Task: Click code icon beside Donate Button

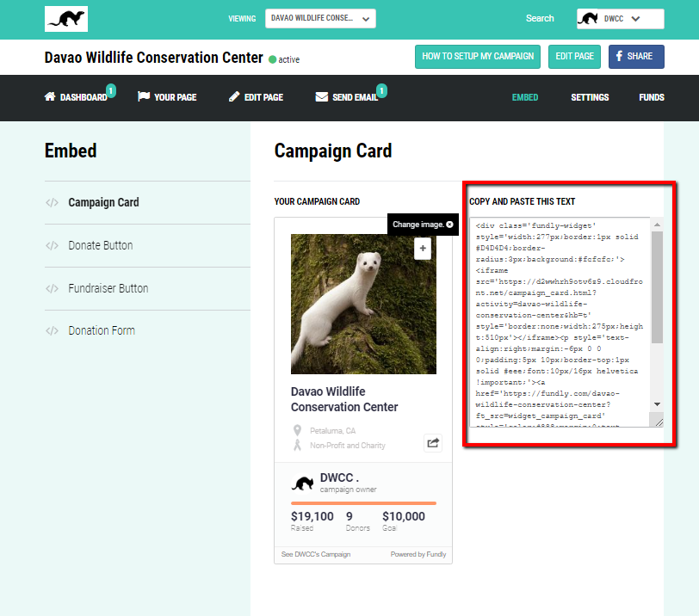Action: (x=52, y=245)
